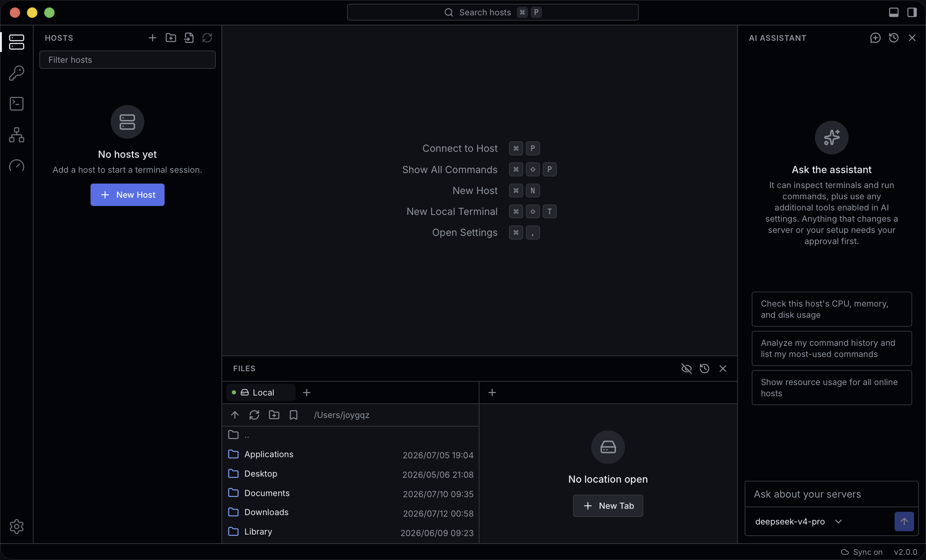This screenshot has height=560, width=926.
Task: Add a tab in the right file pane
Action: pos(492,393)
